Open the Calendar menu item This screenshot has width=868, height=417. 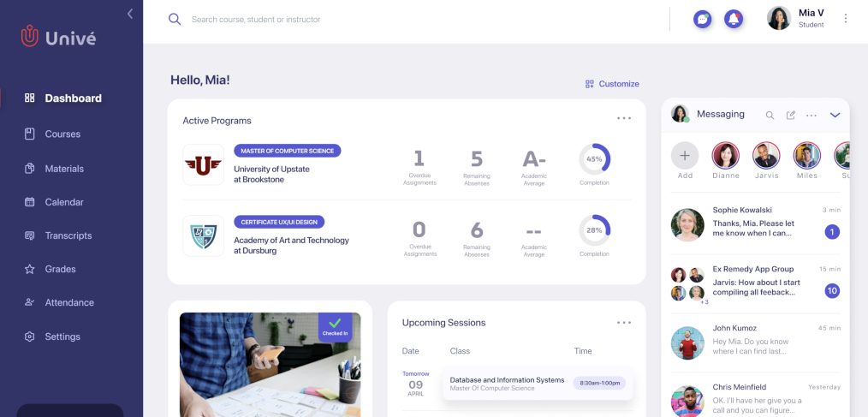tap(54, 202)
